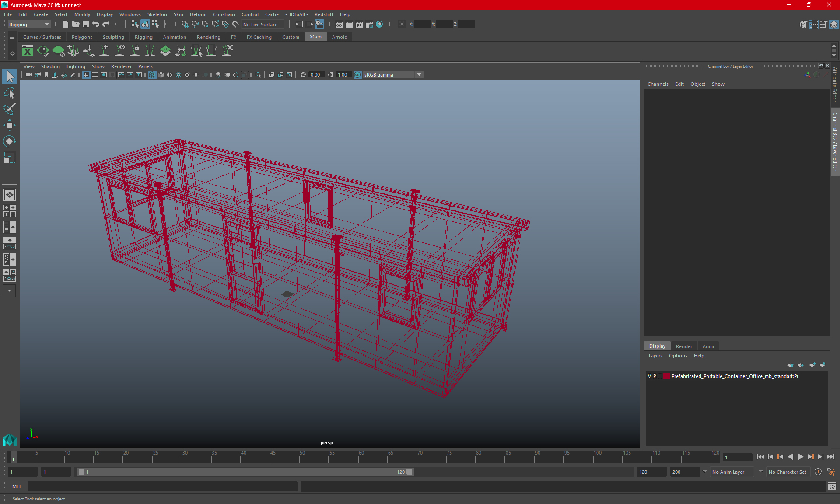The image size is (840, 504).
Task: Click the Save scene icon
Action: (x=86, y=24)
